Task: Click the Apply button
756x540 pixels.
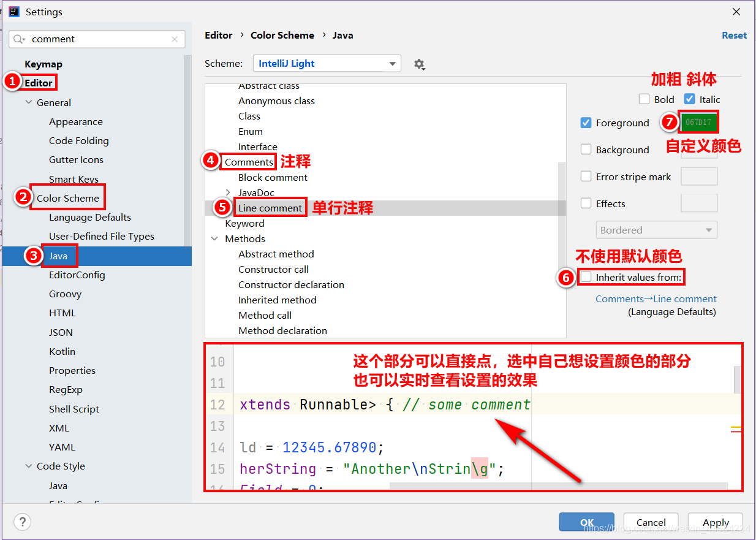Action: click(x=716, y=522)
